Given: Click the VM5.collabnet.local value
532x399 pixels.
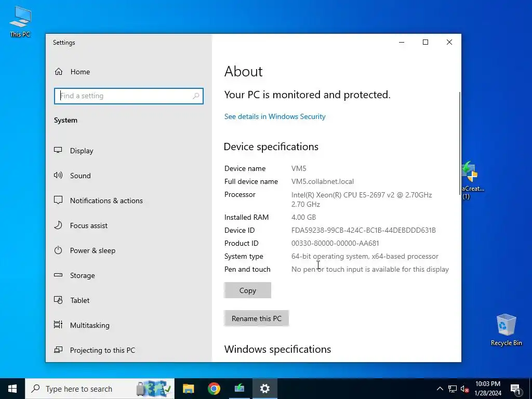Looking at the screenshot, I should (322, 181).
